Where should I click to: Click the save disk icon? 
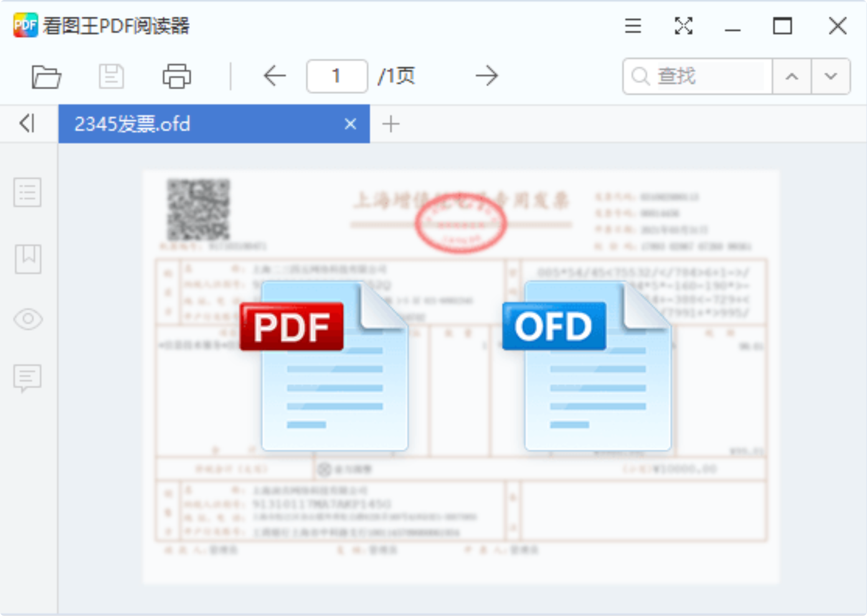point(111,77)
